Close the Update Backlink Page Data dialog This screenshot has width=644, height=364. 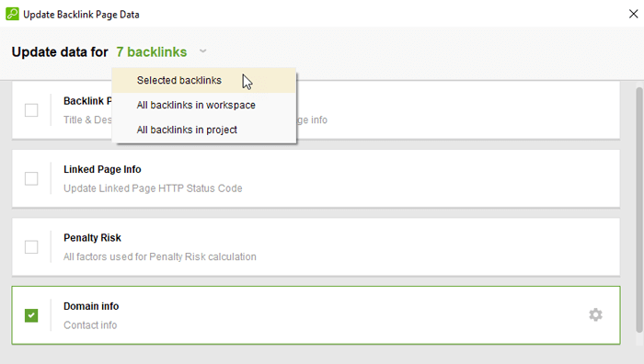(633, 14)
